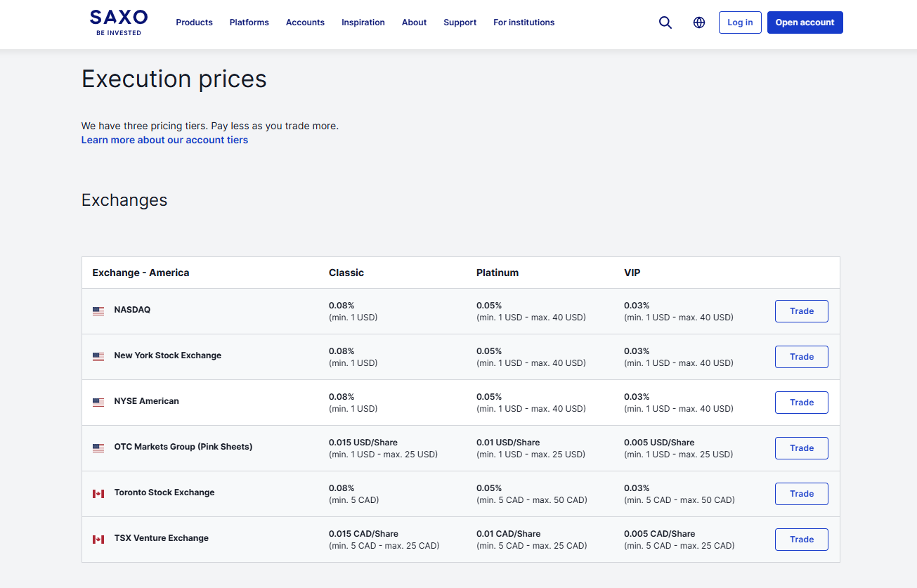Click Trade button for NASDAQ
917x588 pixels.
tap(802, 311)
